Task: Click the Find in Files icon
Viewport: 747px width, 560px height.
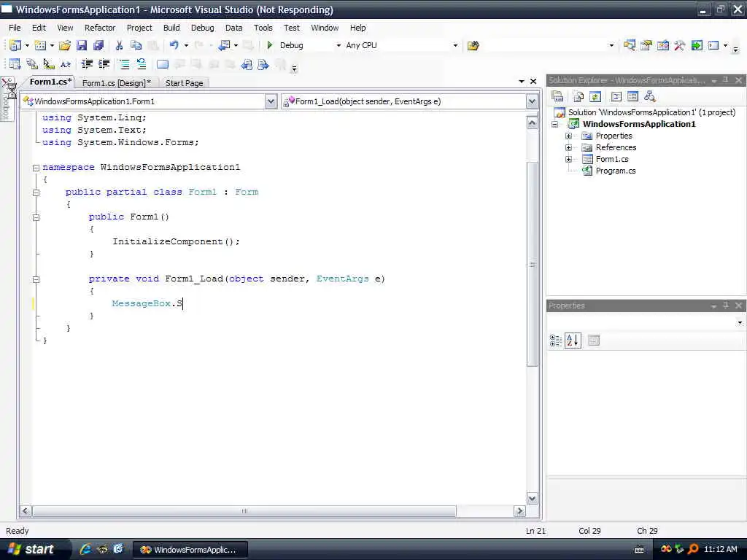Action: coord(473,45)
